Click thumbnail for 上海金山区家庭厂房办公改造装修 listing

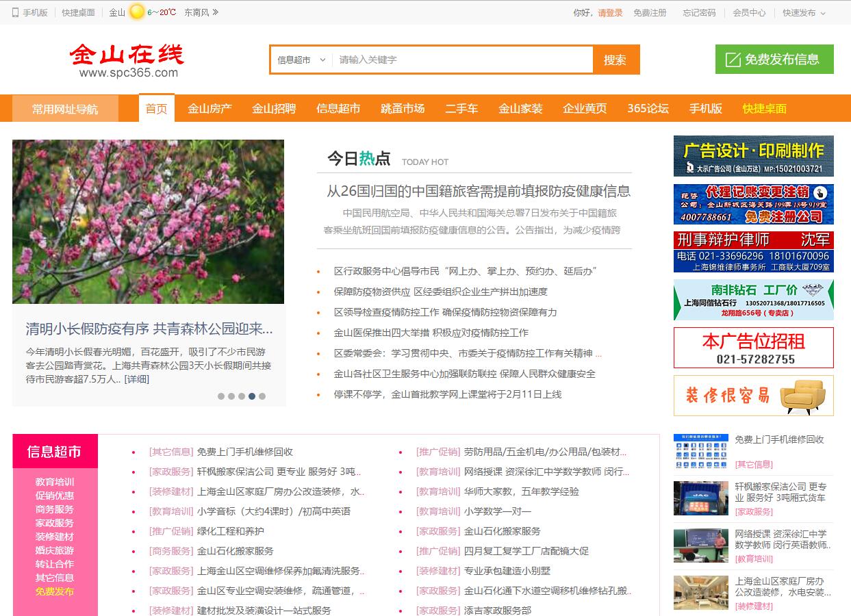pos(701,593)
